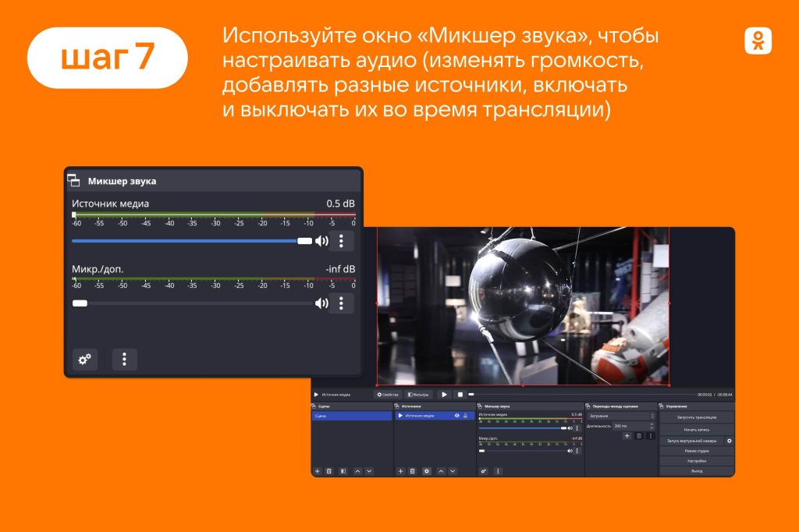
Task: Open Источник медиа three-dot menu in enlarged mixer
Action: point(342,241)
